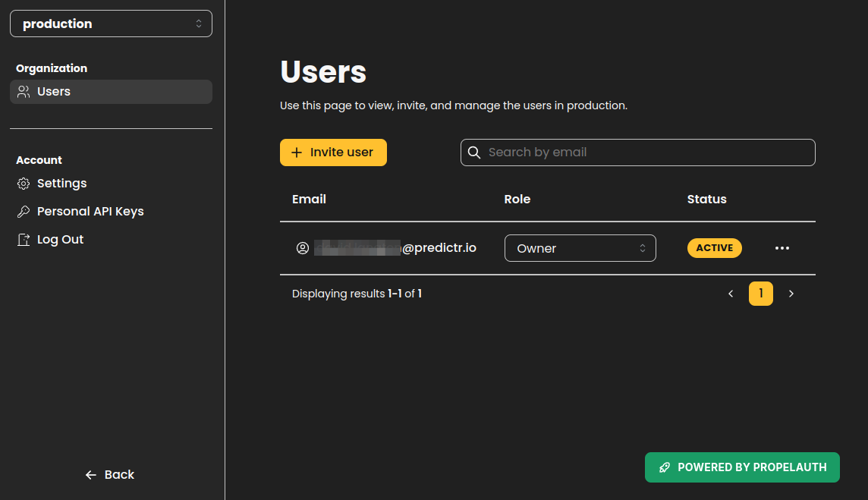This screenshot has height=500, width=868.
Task: Click the Settings gear icon
Action: (x=24, y=184)
